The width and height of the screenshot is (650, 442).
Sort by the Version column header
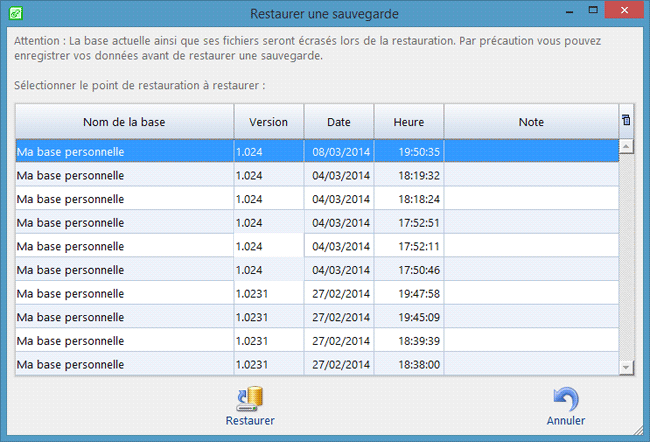[268, 122]
